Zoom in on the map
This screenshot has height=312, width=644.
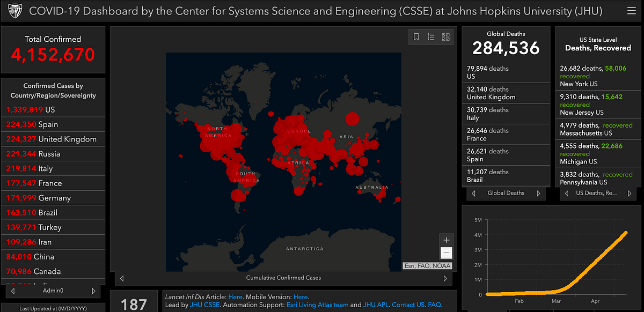click(446, 240)
